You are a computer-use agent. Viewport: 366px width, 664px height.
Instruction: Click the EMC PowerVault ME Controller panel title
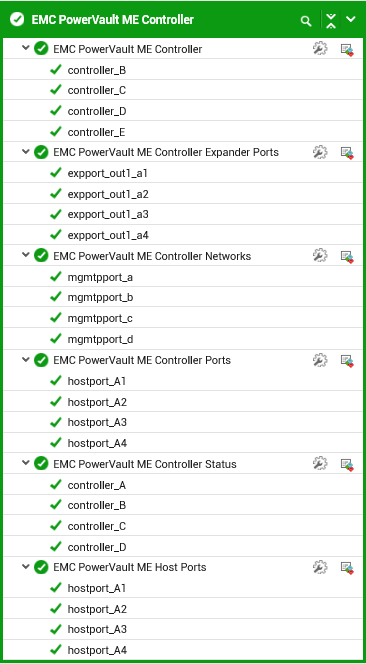pos(113,20)
